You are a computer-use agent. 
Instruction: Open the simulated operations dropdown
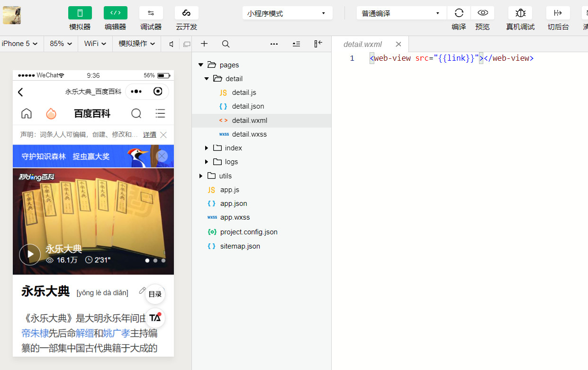[x=136, y=44]
